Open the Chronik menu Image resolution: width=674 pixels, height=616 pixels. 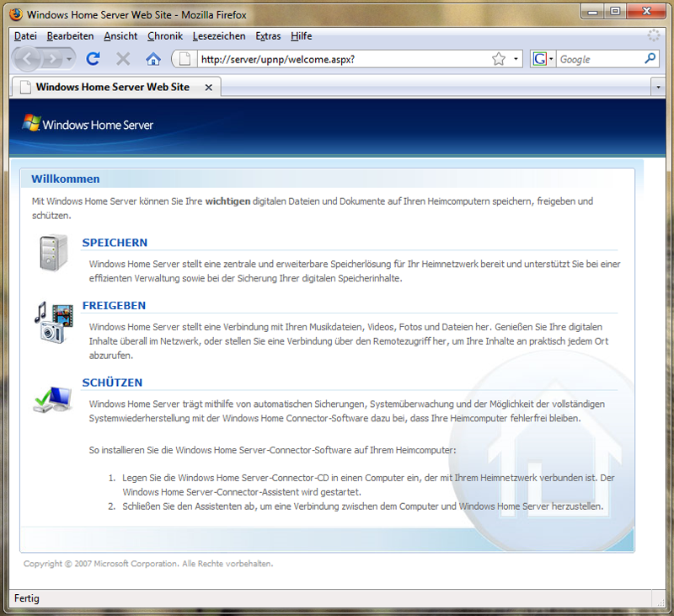[164, 36]
